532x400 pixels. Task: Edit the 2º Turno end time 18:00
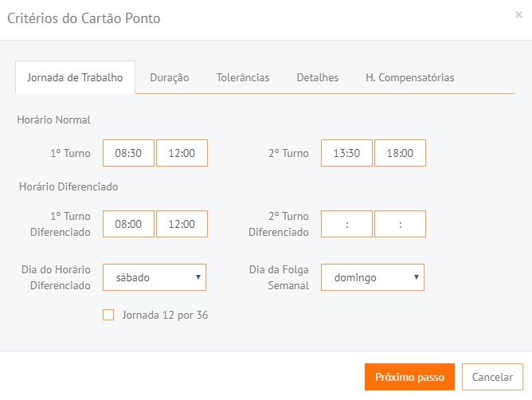point(400,153)
